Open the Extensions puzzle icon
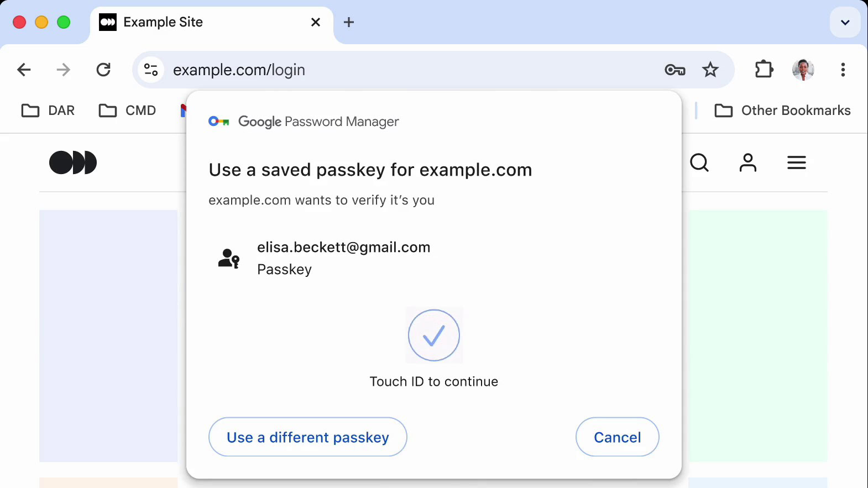This screenshot has width=868, height=488. click(x=764, y=70)
